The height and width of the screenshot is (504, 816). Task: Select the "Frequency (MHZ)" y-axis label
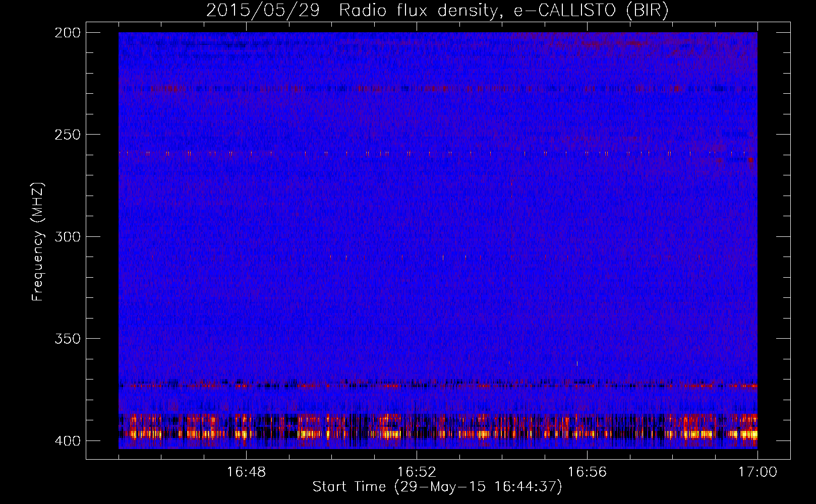38,242
